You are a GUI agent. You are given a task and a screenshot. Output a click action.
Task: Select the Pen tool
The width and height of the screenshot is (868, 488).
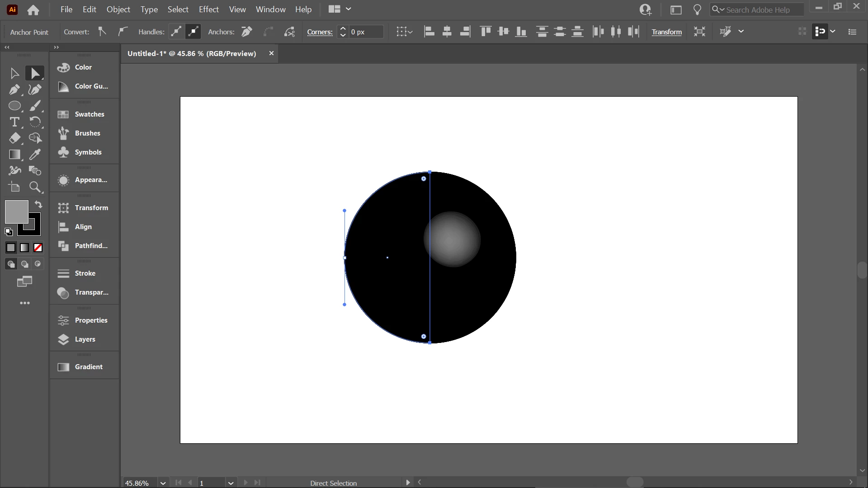pyautogui.click(x=14, y=89)
